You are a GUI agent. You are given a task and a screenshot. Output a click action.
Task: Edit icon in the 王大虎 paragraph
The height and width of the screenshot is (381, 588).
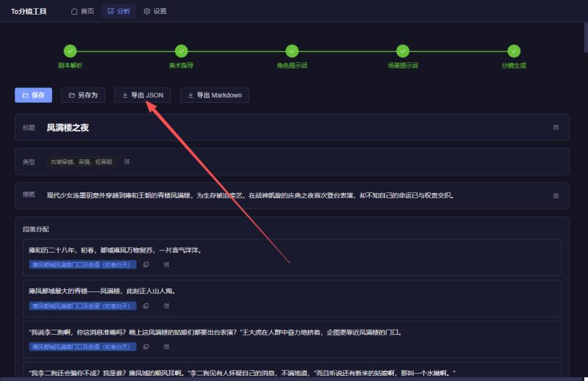tap(166, 346)
